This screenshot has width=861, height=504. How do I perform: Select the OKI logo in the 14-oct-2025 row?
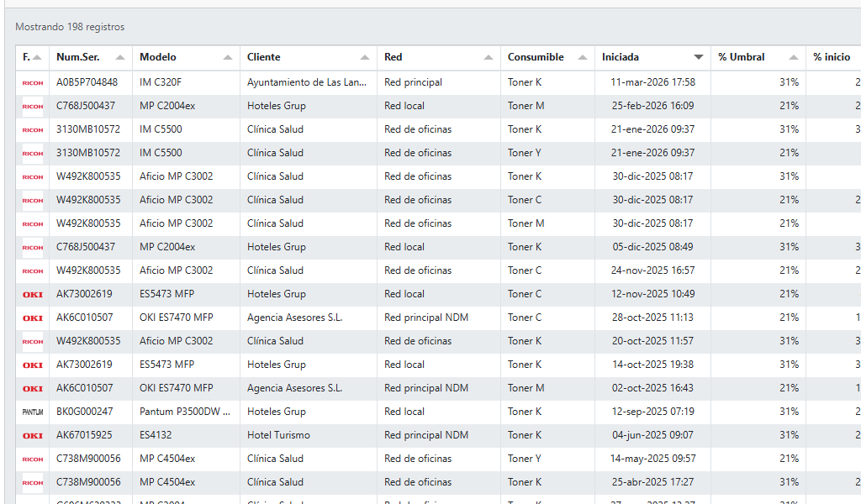pos(33,365)
